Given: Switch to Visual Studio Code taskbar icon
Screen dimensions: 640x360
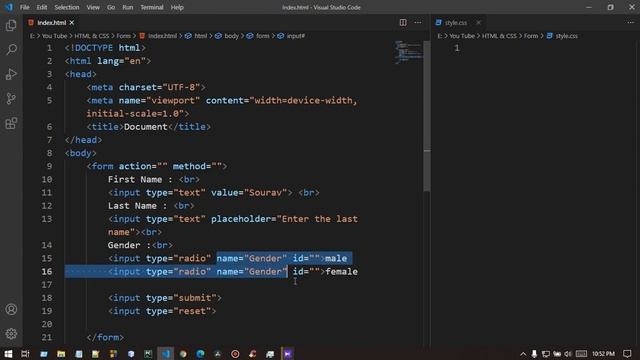Looking at the screenshot, I should (166, 354).
